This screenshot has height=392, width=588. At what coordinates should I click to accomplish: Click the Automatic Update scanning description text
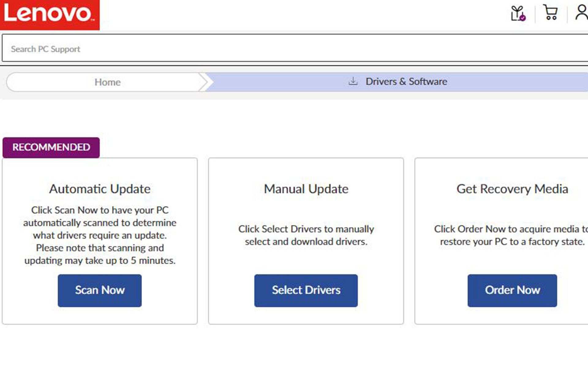click(x=100, y=235)
